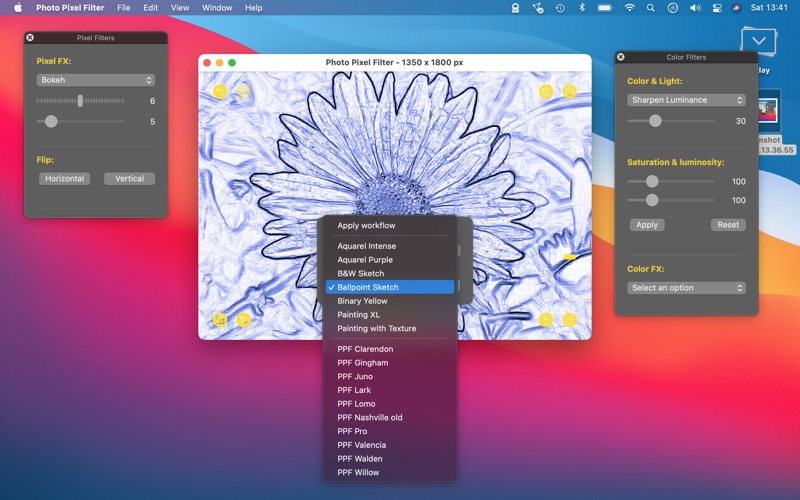Screen dimensions: 800x500
Task: Select PPF Valencia filter
Action: 390,445
